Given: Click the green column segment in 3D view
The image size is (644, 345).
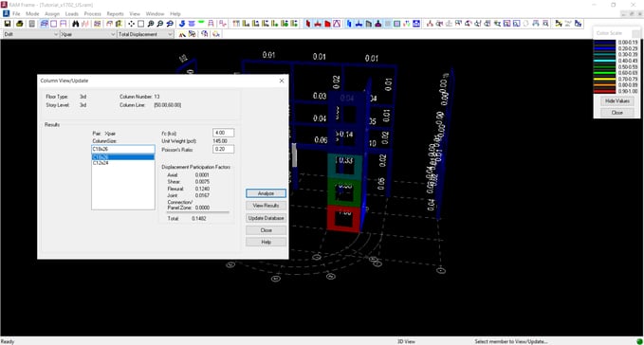Looking at the screenshot, I should pyautogui.click(x=344, y=192).
